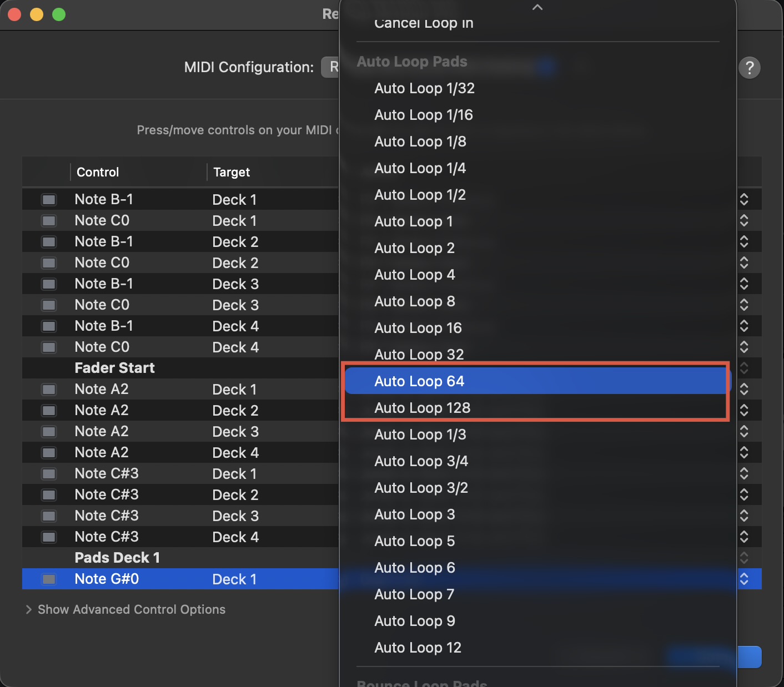Click MIDI icon for Note A2 Deck 3
This screenshot has height=687, width=784.
click(49, 431)
